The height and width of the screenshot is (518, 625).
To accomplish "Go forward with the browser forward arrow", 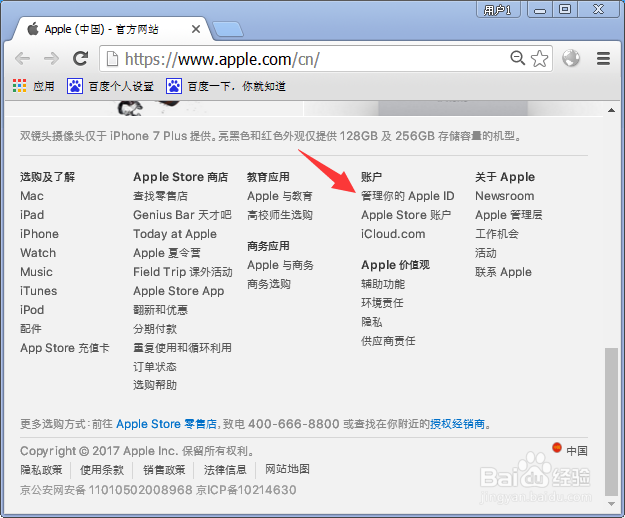I will coord(51,59).
